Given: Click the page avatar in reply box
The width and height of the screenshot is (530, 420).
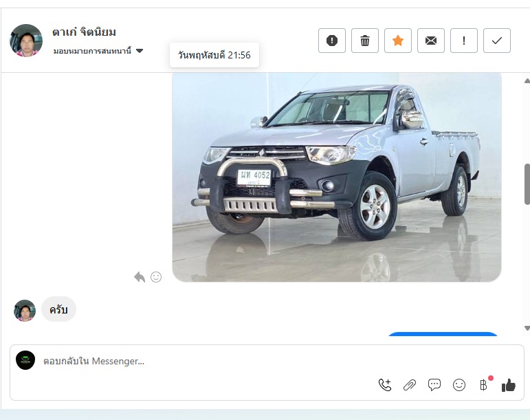Looking at the screenshot, I should (x=25, y=360).
